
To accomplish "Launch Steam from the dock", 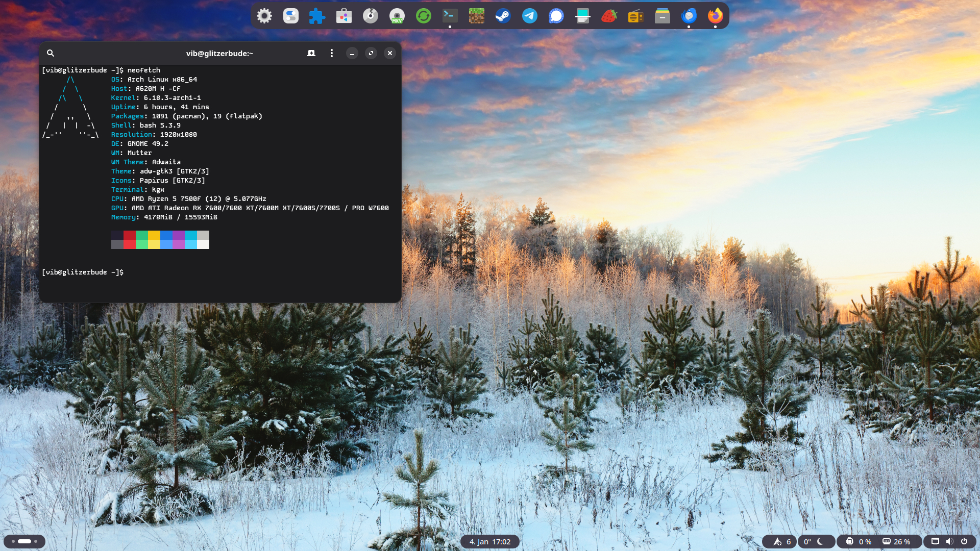I will (x=503, y=16).
